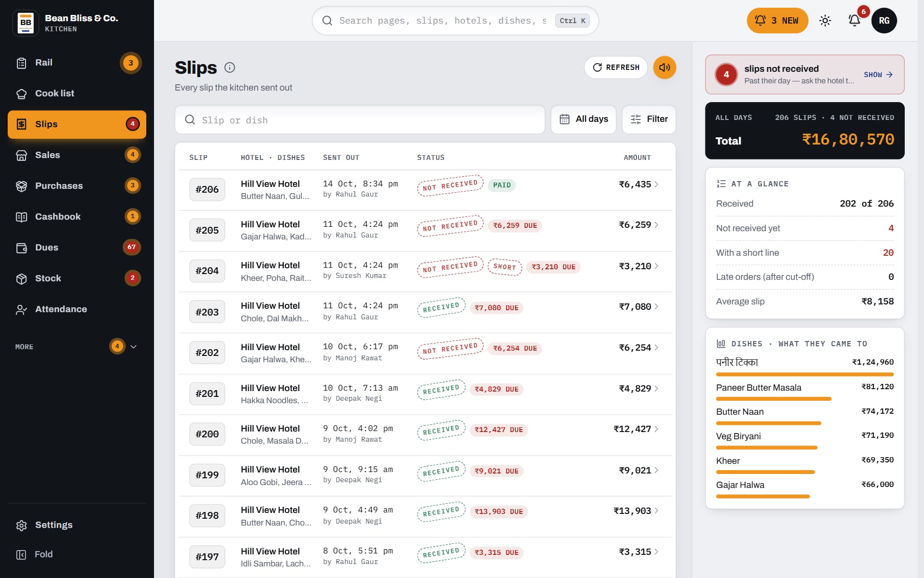Click the Refresh button

pos(616,67)
